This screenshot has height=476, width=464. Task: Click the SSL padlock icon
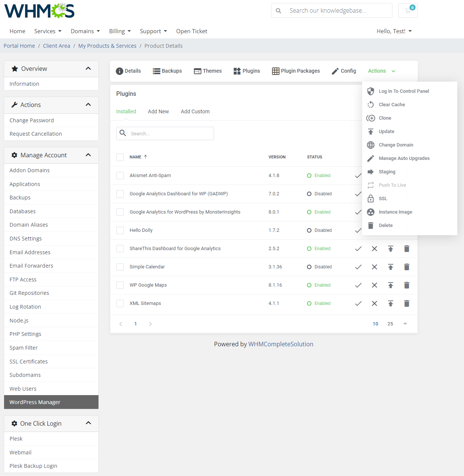point(370,199)
